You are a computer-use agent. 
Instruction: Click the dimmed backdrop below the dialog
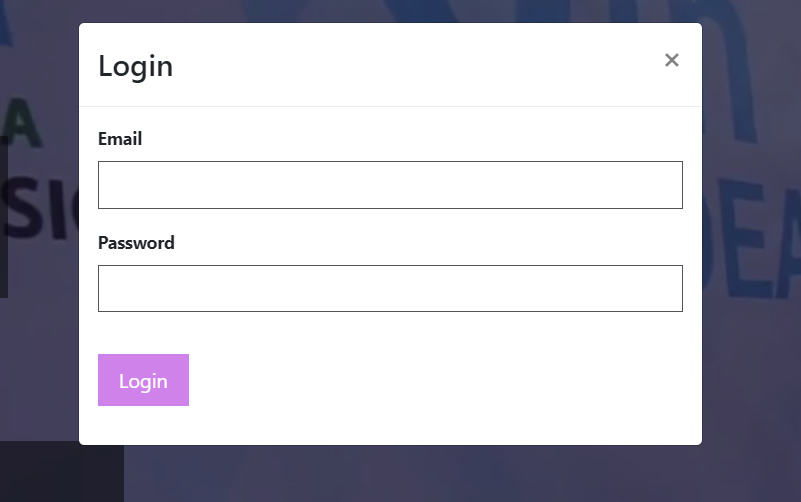[409, 474]
